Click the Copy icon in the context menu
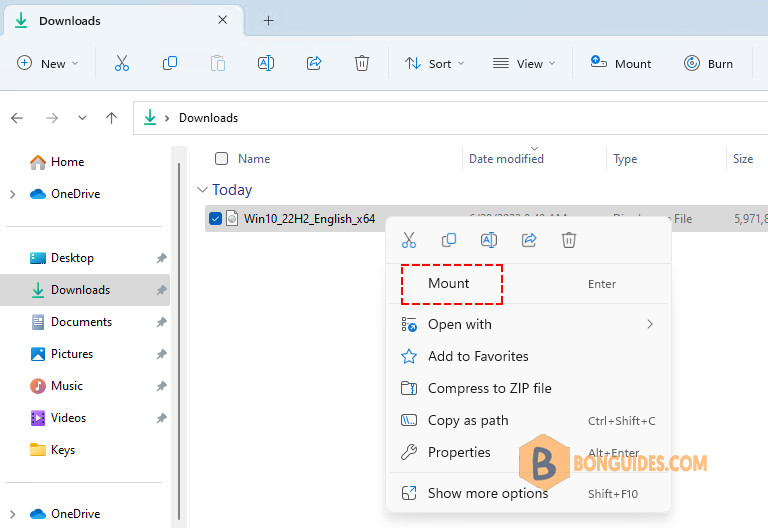The width and height of the screenshot is (768, 528). 449,240
